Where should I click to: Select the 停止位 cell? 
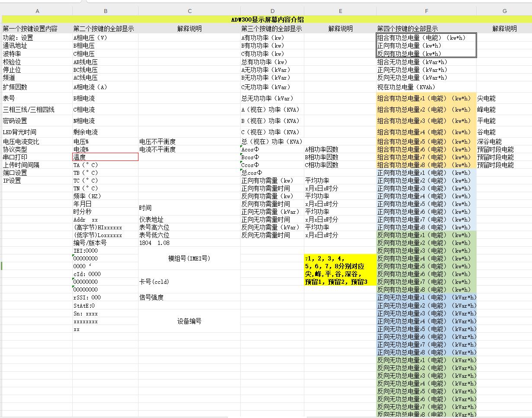(37, 70)
